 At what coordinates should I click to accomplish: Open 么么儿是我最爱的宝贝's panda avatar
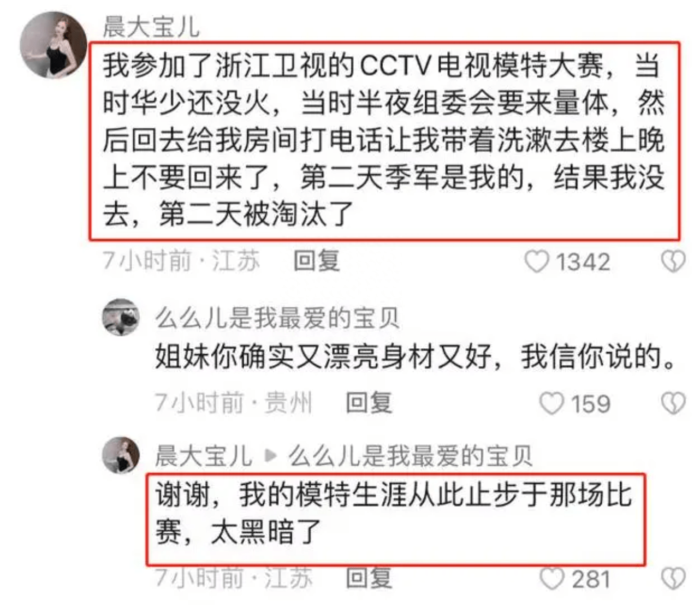click(121, 317)
